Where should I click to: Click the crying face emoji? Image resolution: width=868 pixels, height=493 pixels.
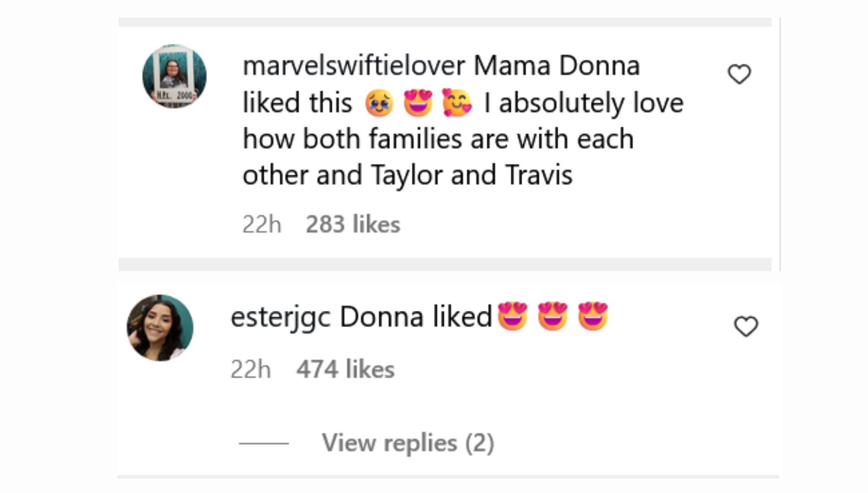point(379,103)
